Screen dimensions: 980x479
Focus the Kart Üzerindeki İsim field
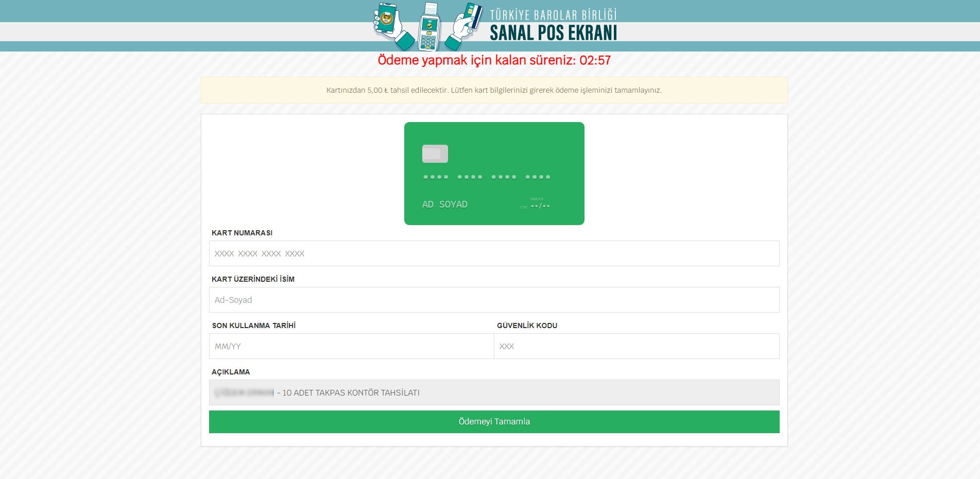(x=494, y=300)
